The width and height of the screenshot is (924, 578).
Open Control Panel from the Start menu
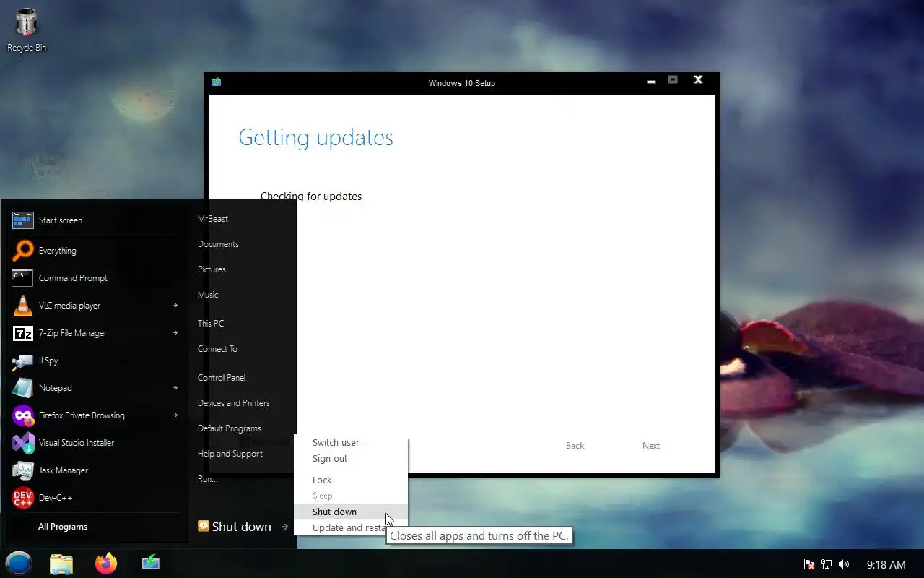pyautogui.click(x=222, y=378)
